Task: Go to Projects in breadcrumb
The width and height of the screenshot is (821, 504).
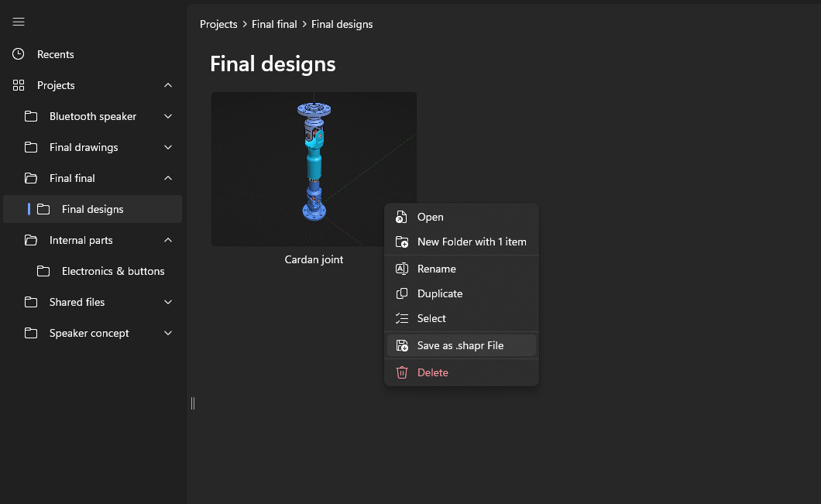Action: 218,24
